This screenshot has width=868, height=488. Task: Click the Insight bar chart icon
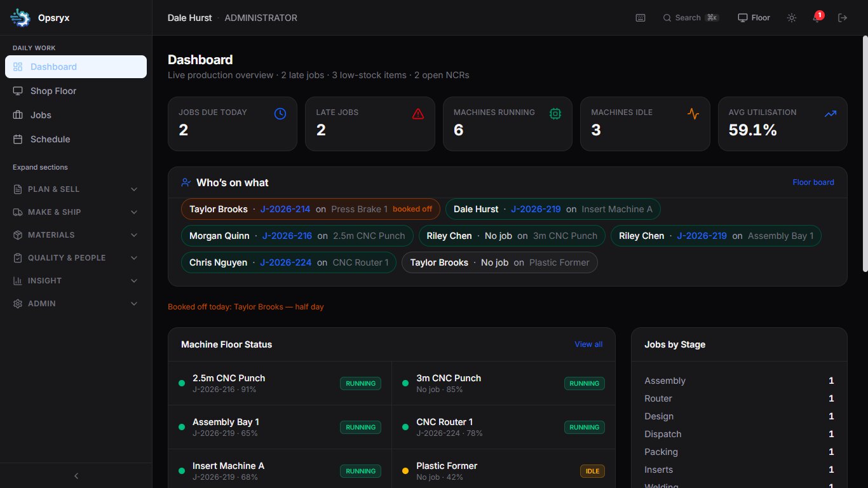(18, 281)
